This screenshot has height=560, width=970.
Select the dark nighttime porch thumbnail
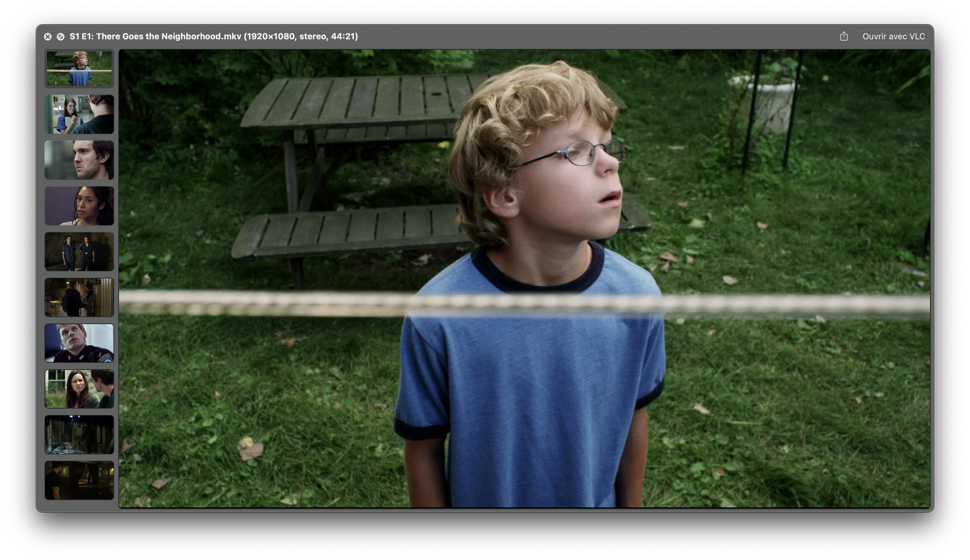tap(79, 435)
